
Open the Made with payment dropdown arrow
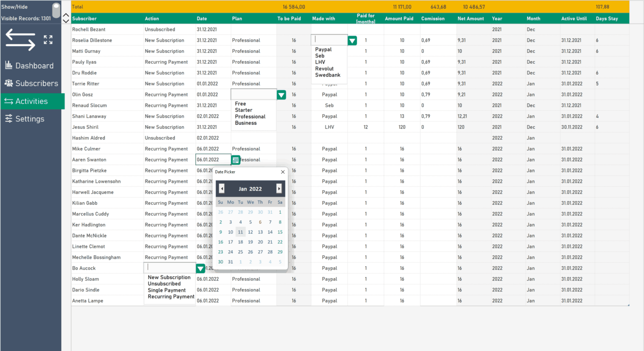click(x=352, y=40)
